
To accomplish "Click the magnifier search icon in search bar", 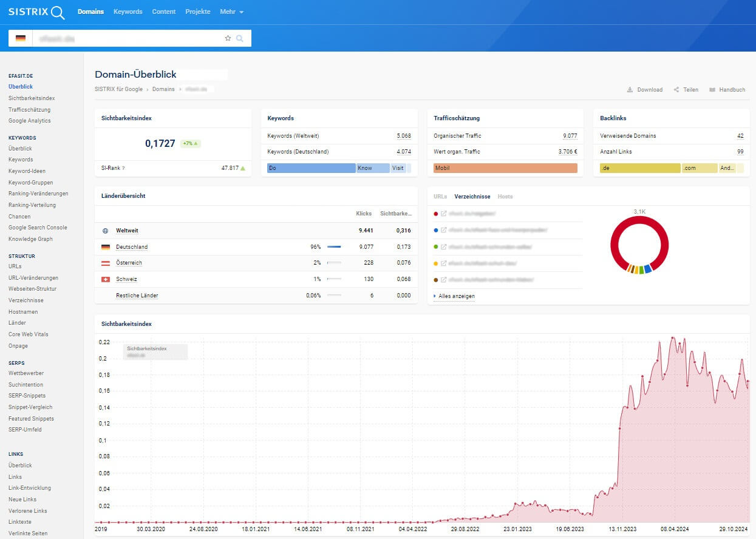I will pos(240,38).
